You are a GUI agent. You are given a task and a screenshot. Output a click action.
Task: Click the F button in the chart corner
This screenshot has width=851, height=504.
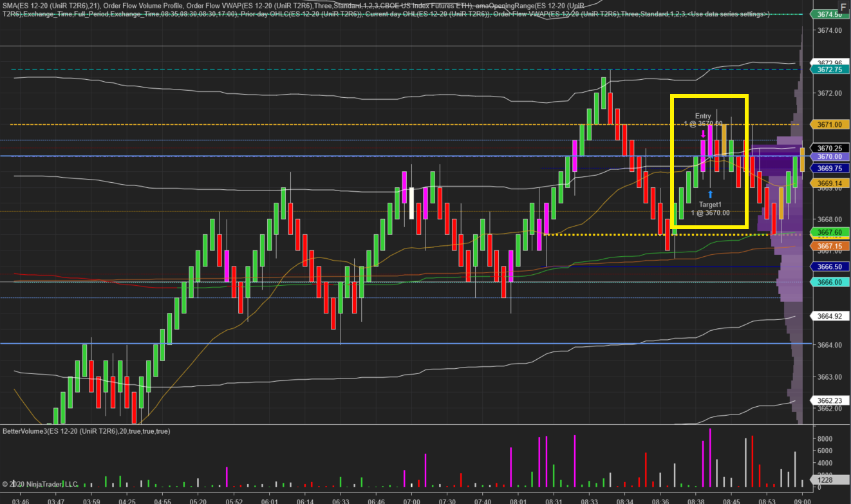[843, 8]
